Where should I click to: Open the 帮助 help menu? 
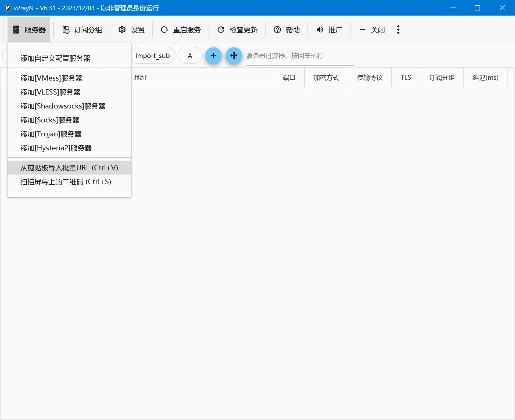click(287, 30)
